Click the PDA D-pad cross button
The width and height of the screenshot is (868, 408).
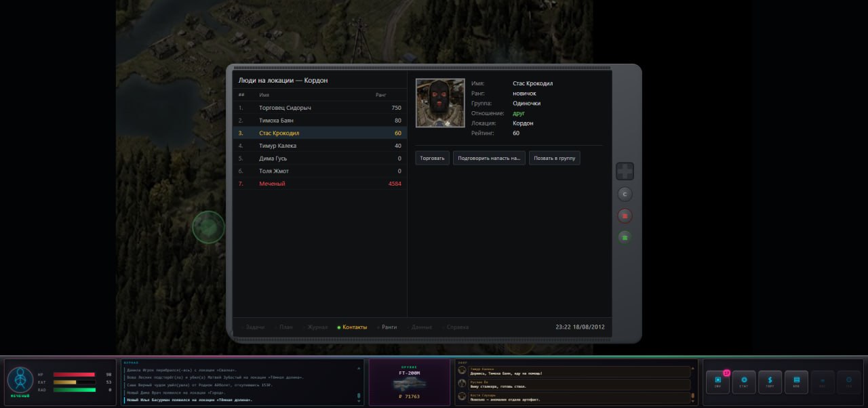[x=625, y=171]
